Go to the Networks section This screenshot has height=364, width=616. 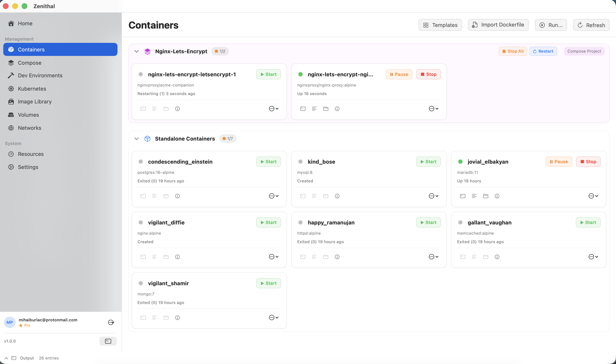(29, 128)
